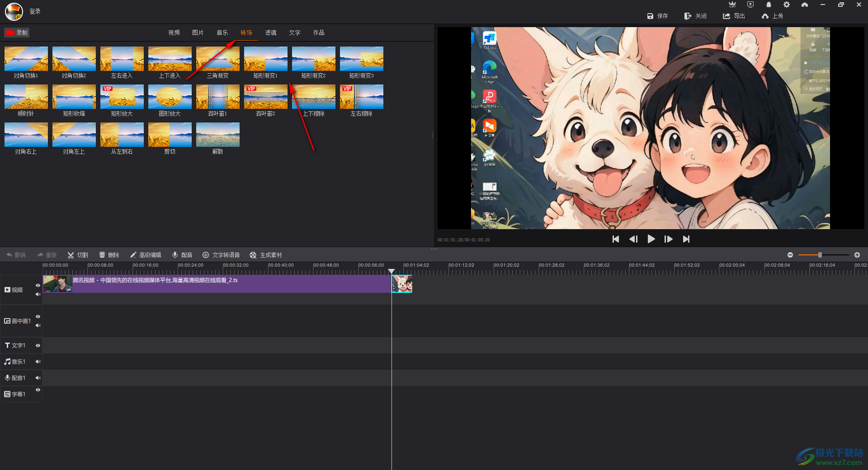Mute the 视频 track speaker
Image resolution: width=868 pixels, height=470 pixels.
tap(38, 294)
